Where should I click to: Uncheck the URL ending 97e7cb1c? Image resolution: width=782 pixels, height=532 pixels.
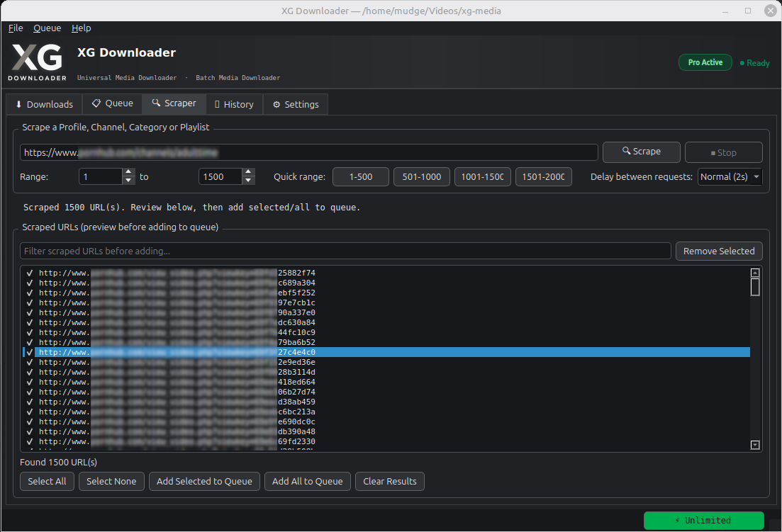point(30,303)
